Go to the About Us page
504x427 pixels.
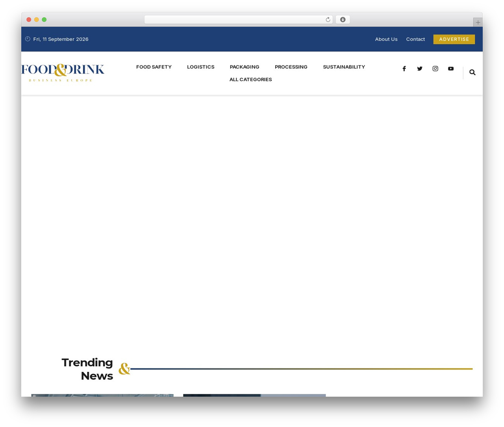point(386,39)
